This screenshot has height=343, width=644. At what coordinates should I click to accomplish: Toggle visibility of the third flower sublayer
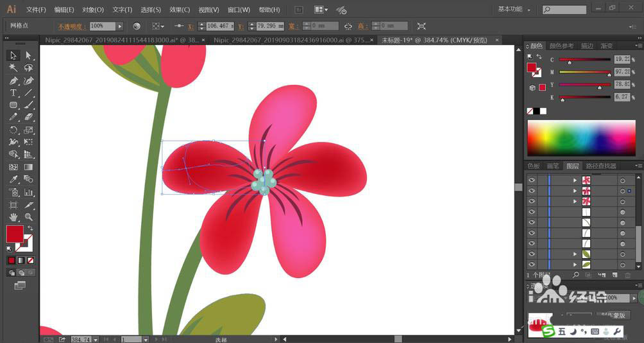(x=532, y=202)
